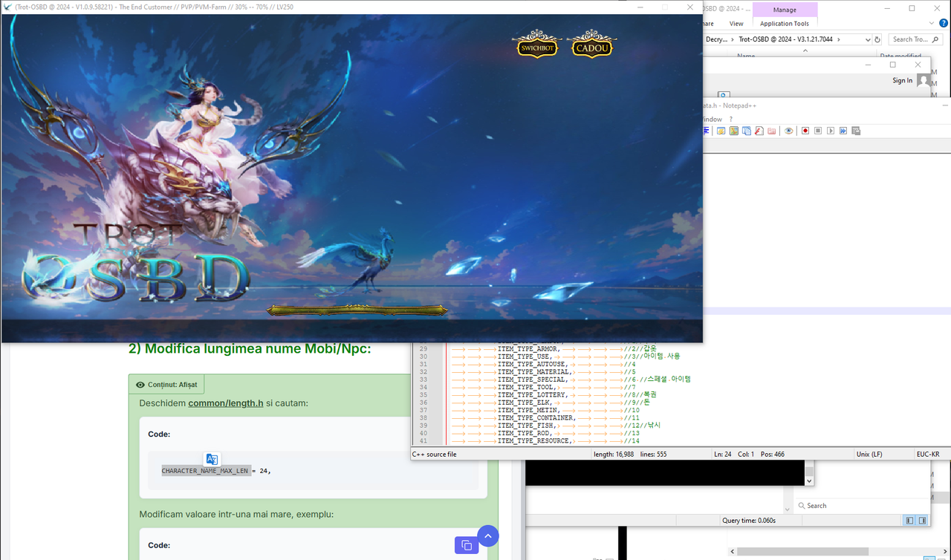Click line number 35 in Notepad++ margin
This screenshot has width=951, height=560.
pos(423,394)
